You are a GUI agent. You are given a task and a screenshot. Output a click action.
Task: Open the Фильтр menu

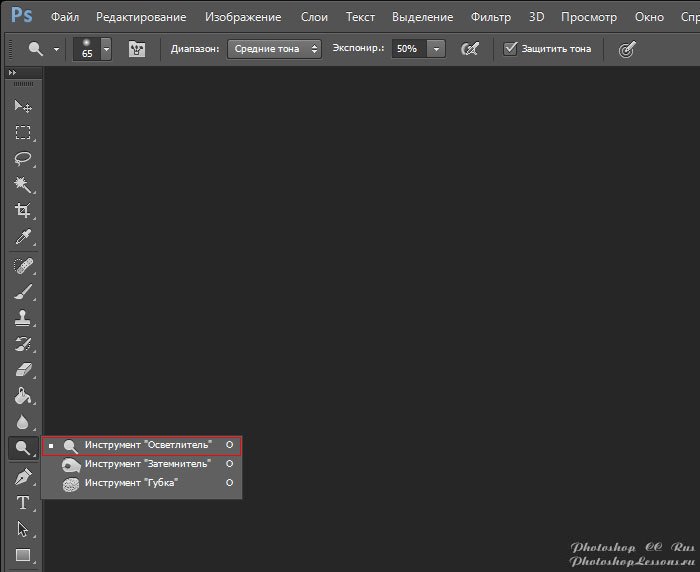coord(490,17)
